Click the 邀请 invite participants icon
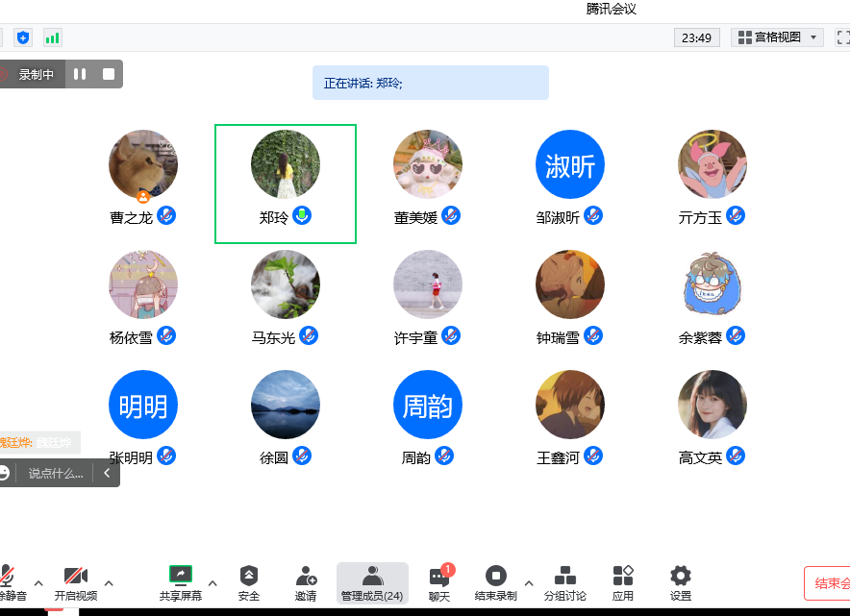This screenshot has width=850, height=616. pyautogui.click(x=306, y=582)
